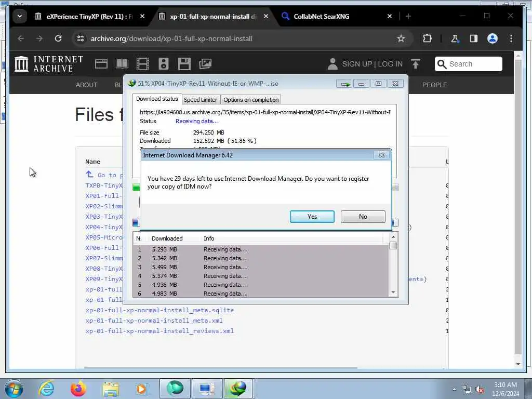Launch Firefox from taskbar

[78, 389]
